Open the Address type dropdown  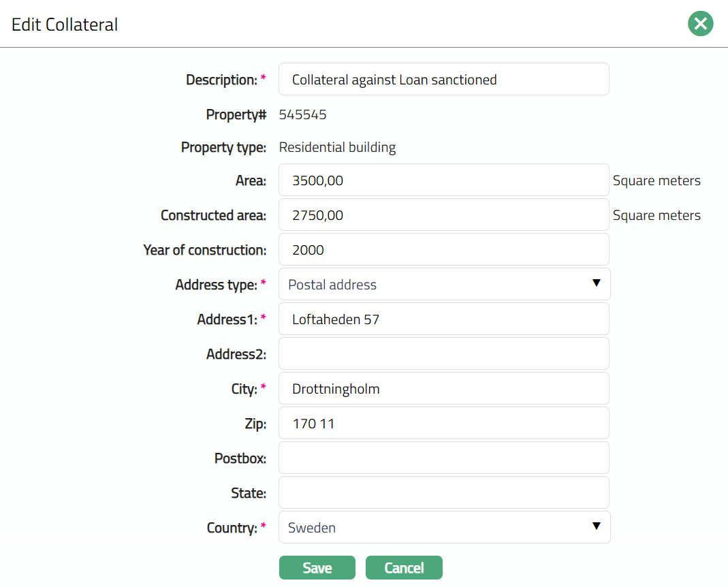(444, 285)
